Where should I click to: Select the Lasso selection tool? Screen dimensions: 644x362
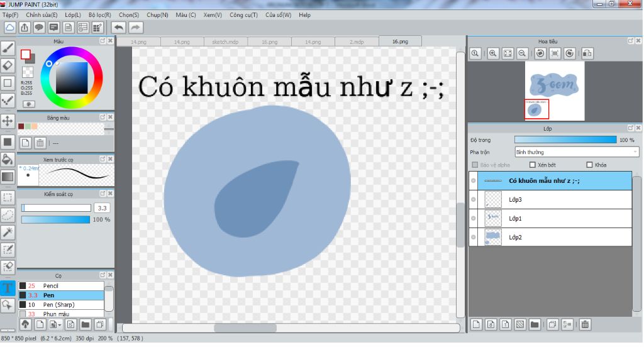coord(8,215)
